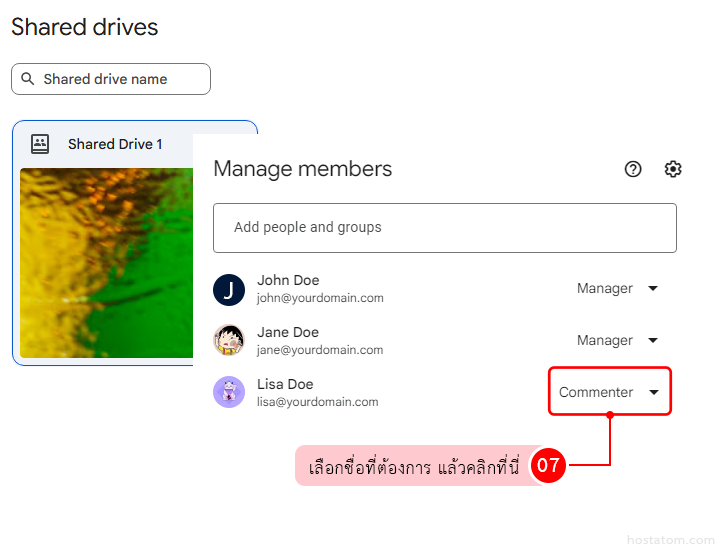Open John Doe's Manager role dropdown
The width and height of the screenshot is (720, 550).
tap(617, 288)
